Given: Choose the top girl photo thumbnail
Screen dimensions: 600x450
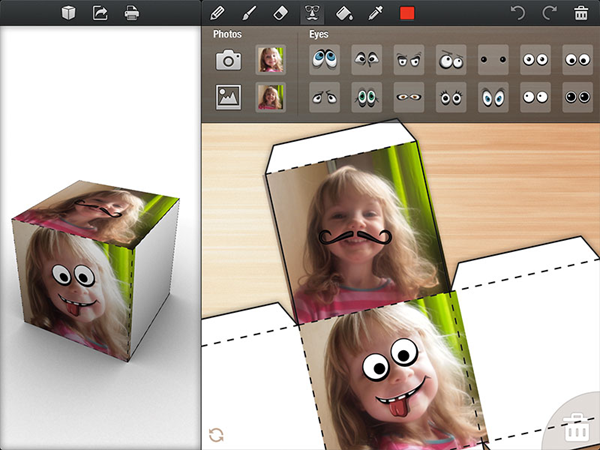Looking at the screenshot, I should coord(271,60).
